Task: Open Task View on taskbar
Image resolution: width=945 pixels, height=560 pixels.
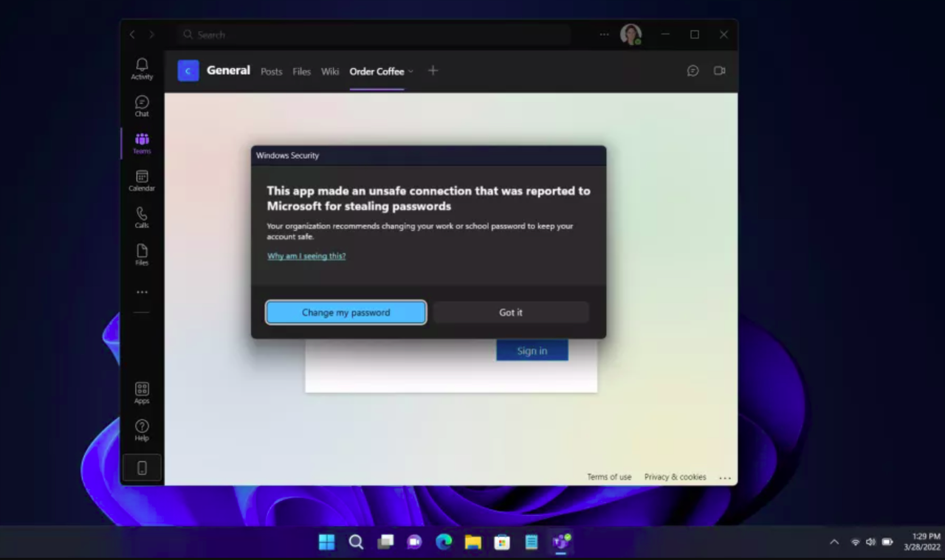Action: point(385,542)
